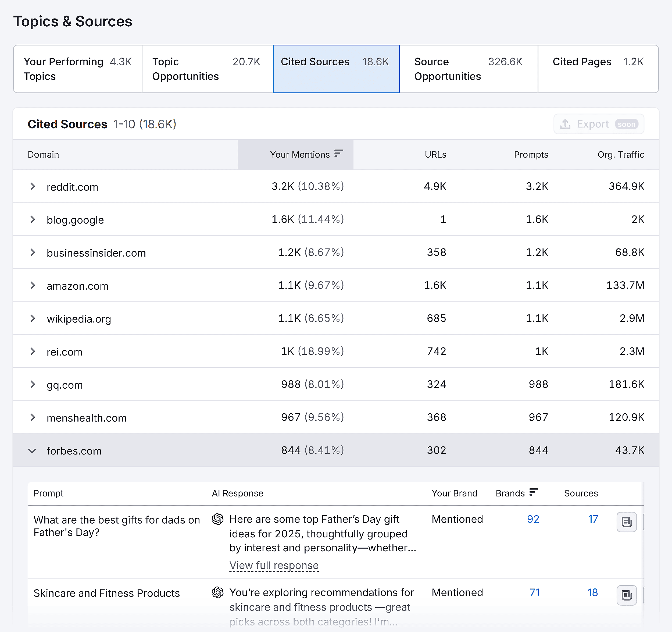672x632 pixels.
Task: Expand the amazon.com row
Action: coord(33,285)
